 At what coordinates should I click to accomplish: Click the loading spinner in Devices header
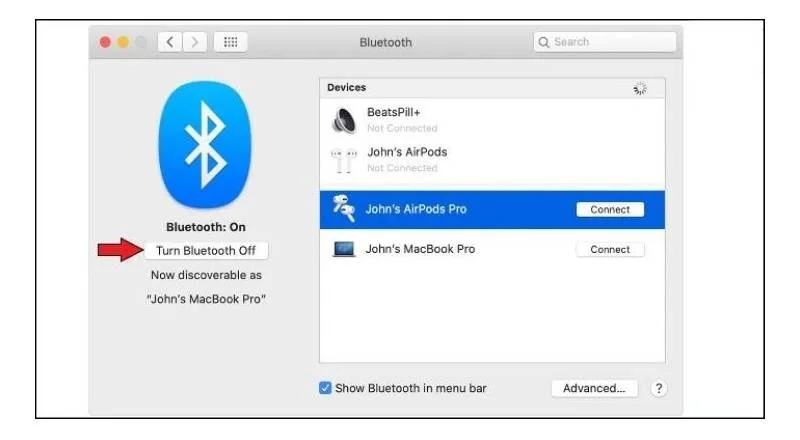point(640,89)
